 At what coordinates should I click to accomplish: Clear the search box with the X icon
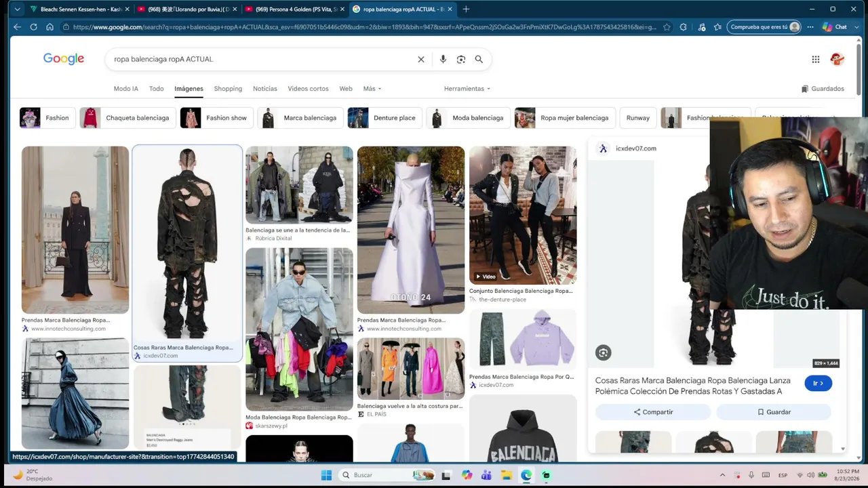(421, 59)
